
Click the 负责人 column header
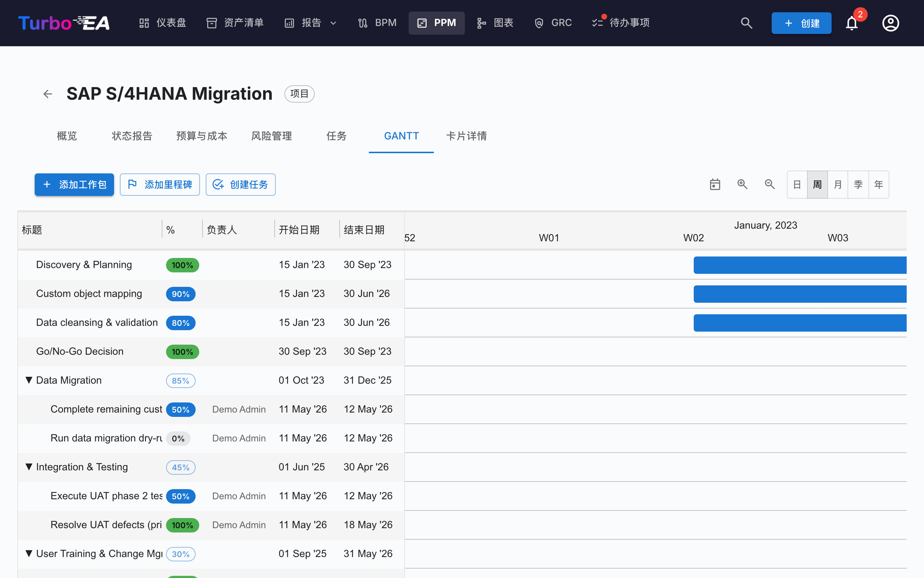click(x=222, y=230)
